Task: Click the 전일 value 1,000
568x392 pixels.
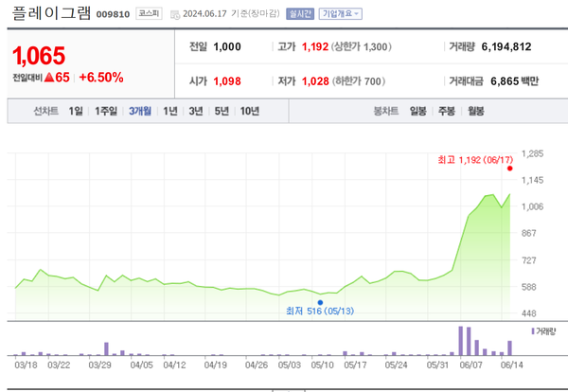Action: pyautogui.click(x=227, y=46)
